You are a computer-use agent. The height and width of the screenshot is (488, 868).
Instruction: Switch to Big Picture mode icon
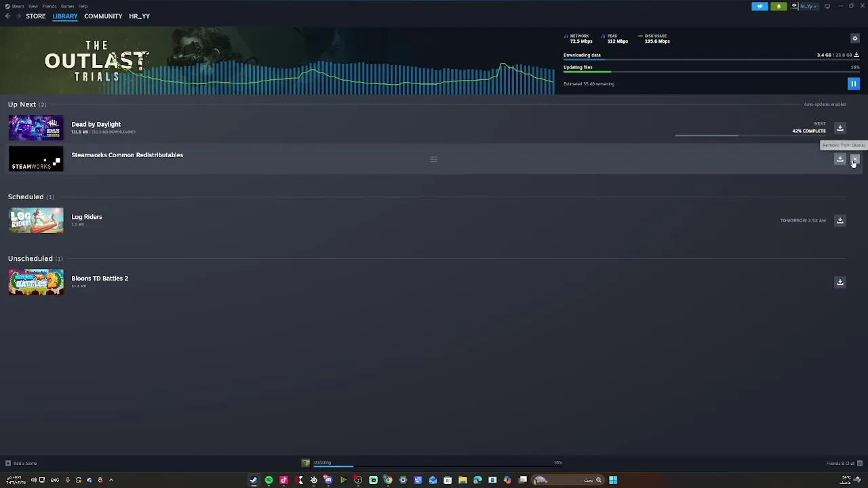pos(827,6)
